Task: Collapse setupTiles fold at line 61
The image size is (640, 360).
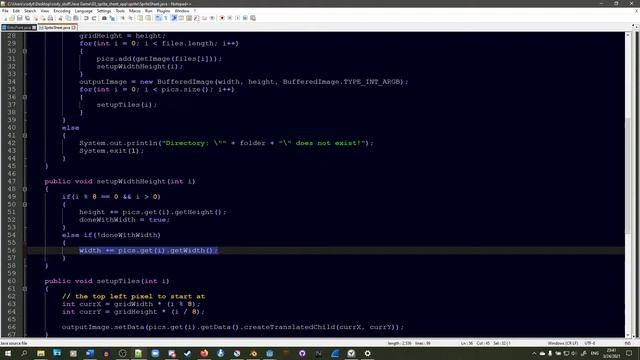Action: pyautogui.click(x=25, y=289)
